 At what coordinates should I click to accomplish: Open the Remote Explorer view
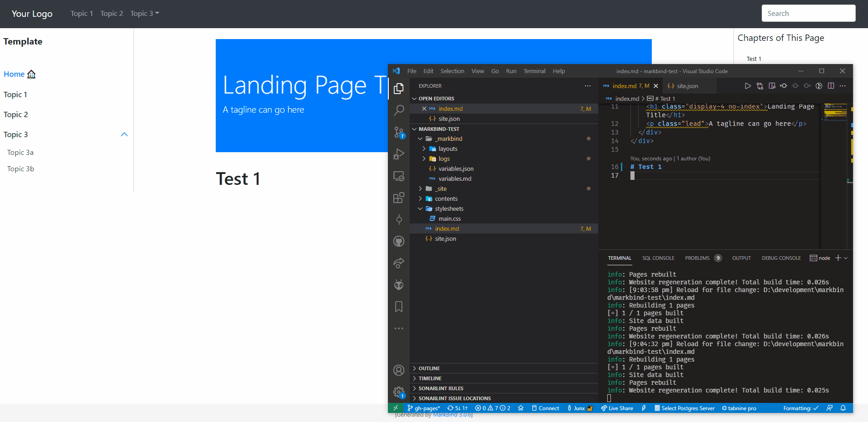point(399,176)
